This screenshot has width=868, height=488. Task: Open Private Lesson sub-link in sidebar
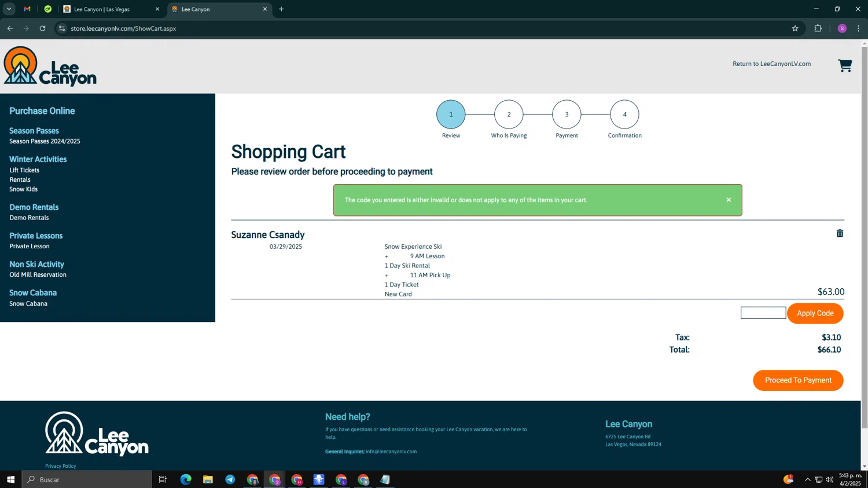30,246
